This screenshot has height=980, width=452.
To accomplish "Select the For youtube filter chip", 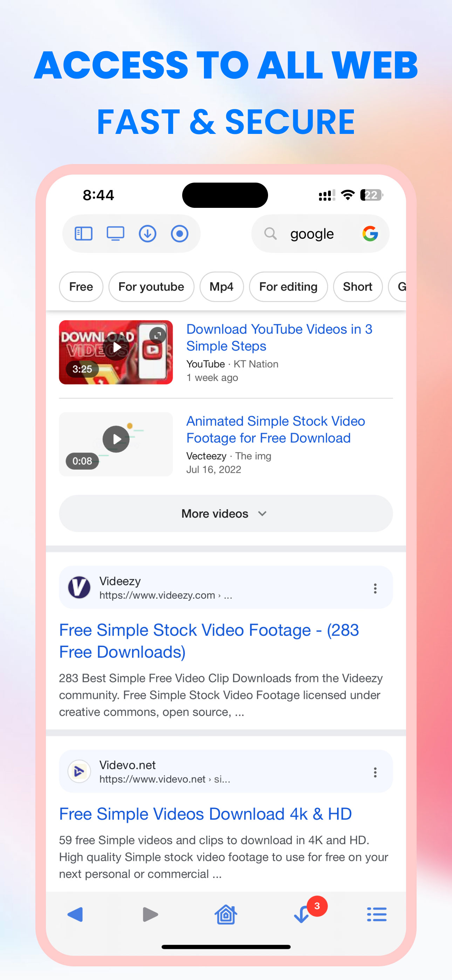I will coord(151,287).
